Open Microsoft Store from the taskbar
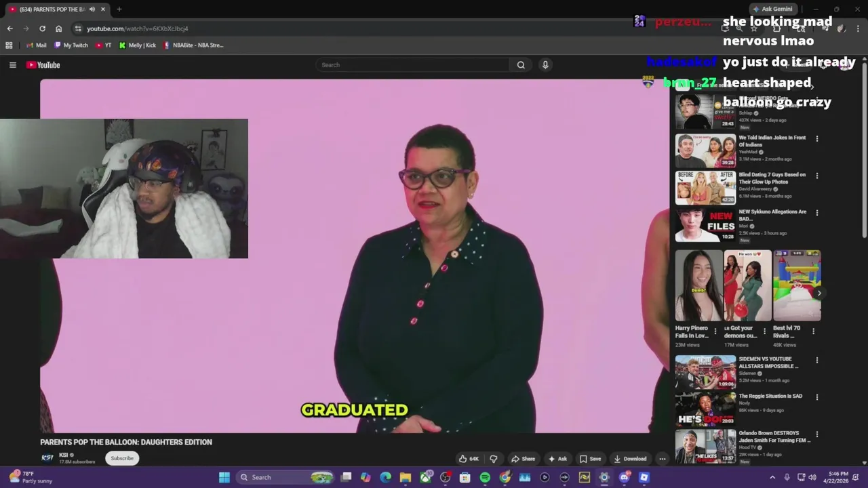This screenshot has height=488, width=868. point(465,477)
